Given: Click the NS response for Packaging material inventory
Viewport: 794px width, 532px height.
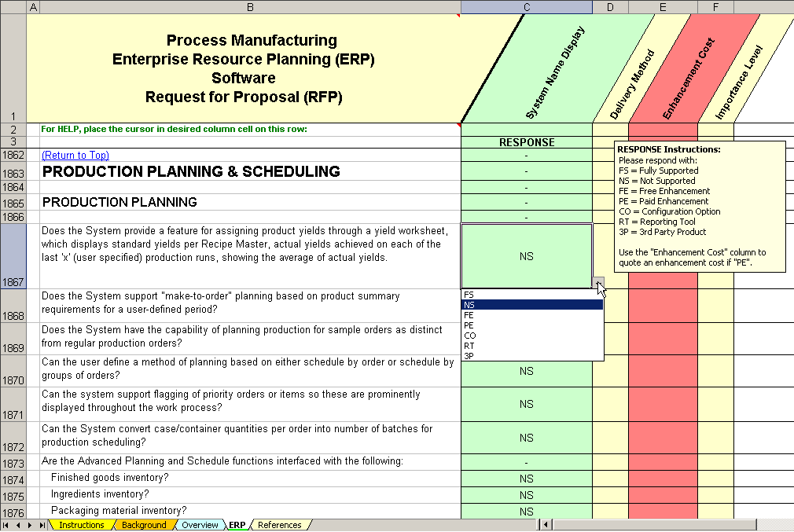Looking at the screenshot, I should [527, 512].
